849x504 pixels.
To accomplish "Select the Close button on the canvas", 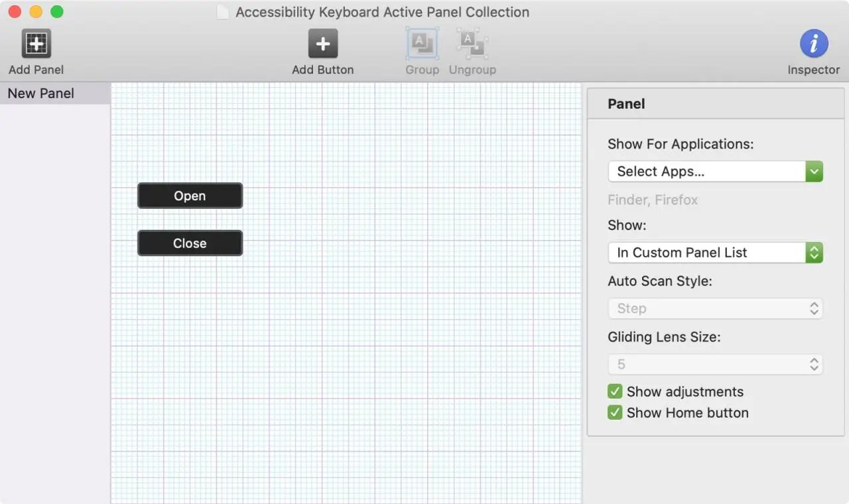I will tap(190, 243).
